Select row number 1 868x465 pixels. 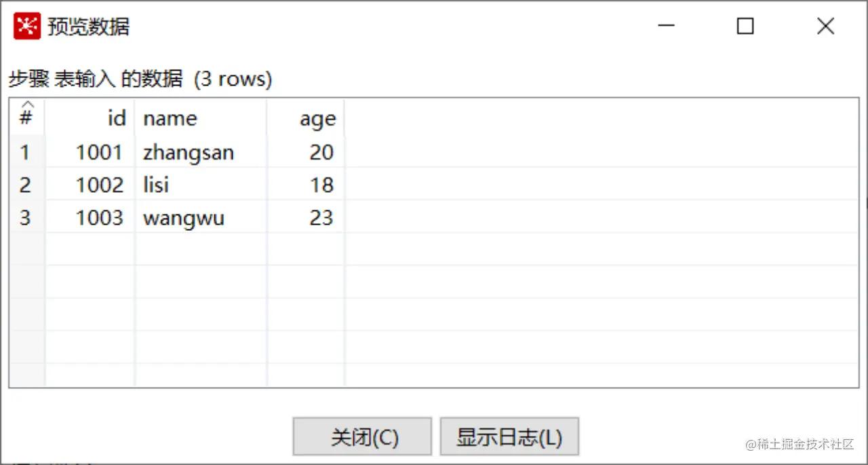[26, 152]
